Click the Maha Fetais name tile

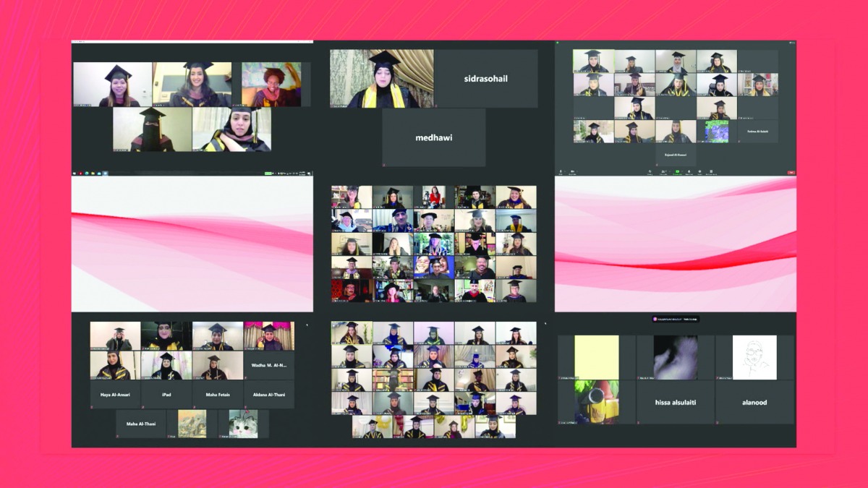[x=218, y=395]
